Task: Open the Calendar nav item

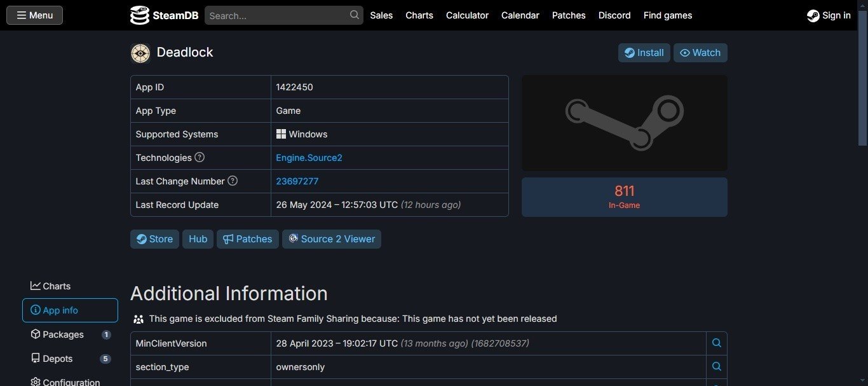Action: tap(520, 15)
